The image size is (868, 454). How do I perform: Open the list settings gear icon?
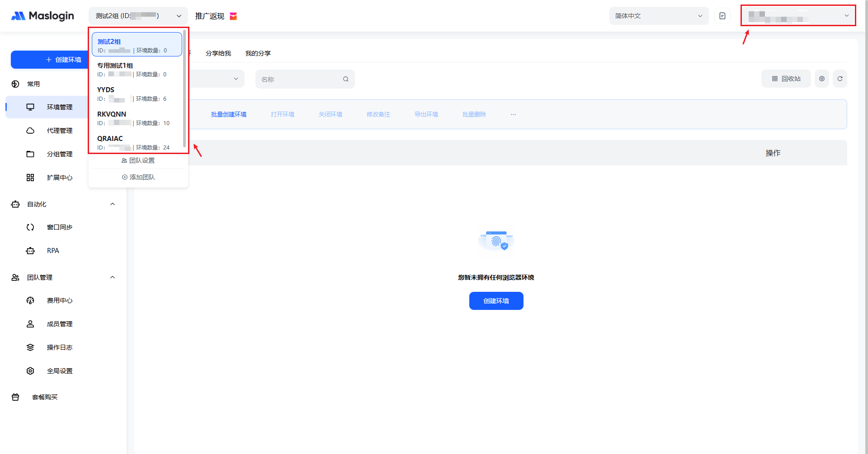point(821,79)
